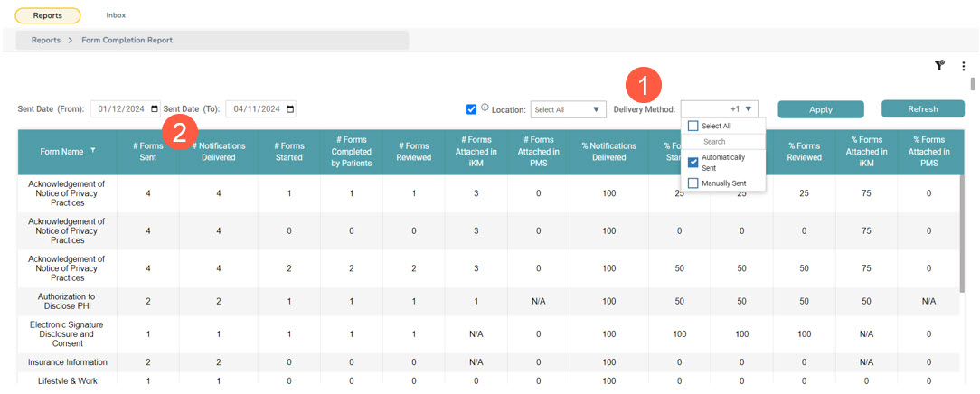
Task: Go to Reports in the breadcrumb
Action: (x=46, y=41)
